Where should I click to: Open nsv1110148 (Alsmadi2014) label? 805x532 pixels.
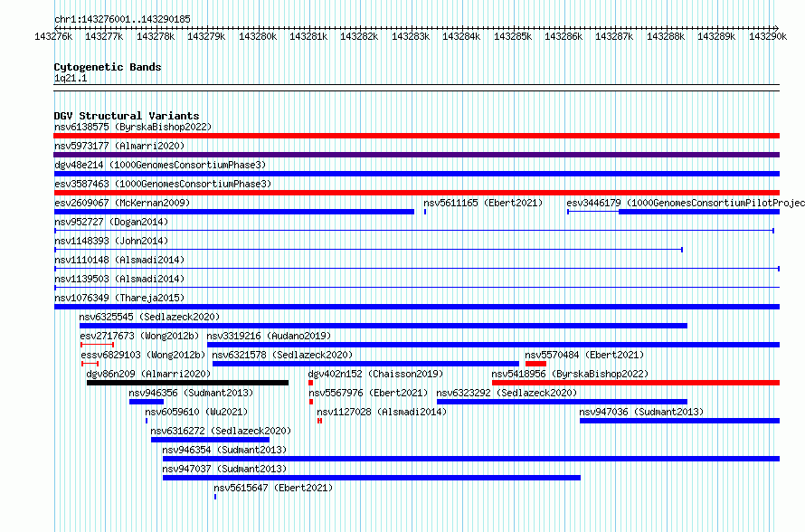click(x=119, y=260)
